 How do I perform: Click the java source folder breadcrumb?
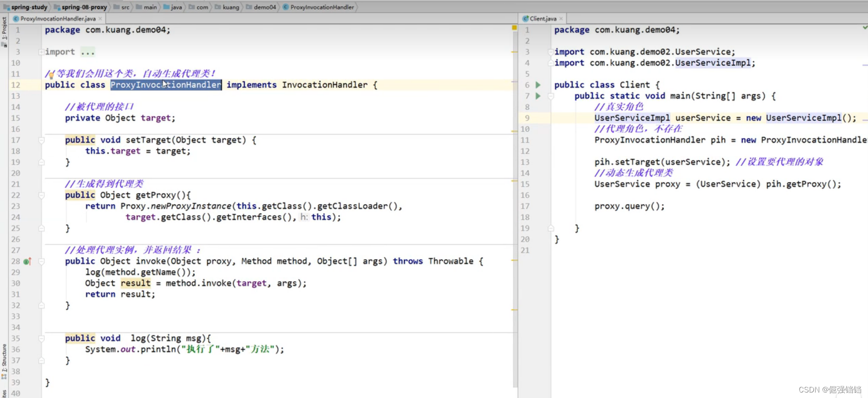[x=173, y=7]
